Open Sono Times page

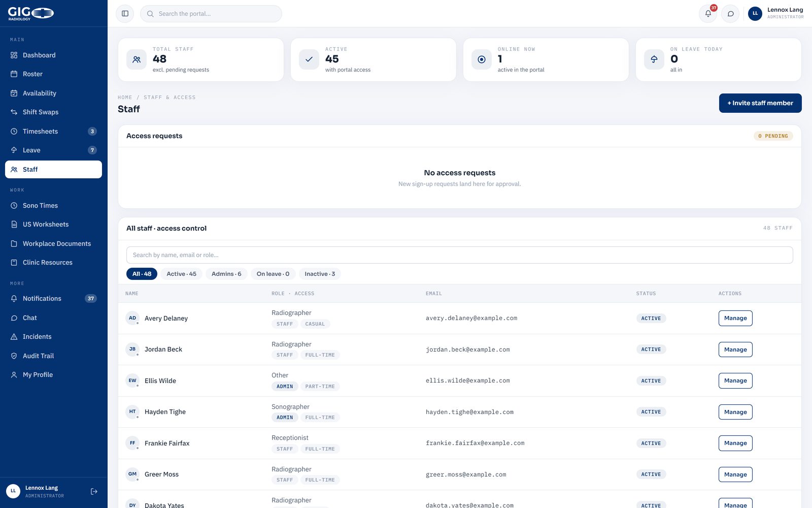tap(53, 205)
